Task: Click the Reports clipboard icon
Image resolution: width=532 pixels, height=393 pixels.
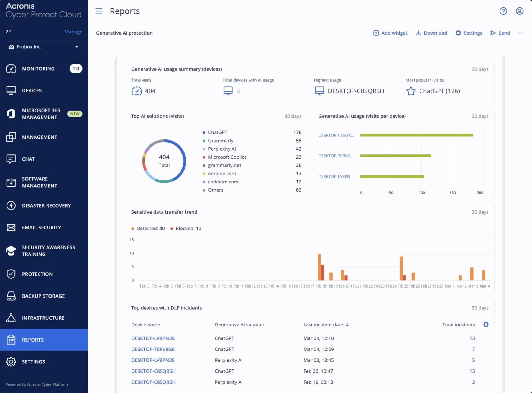Action: click(11, 340)
